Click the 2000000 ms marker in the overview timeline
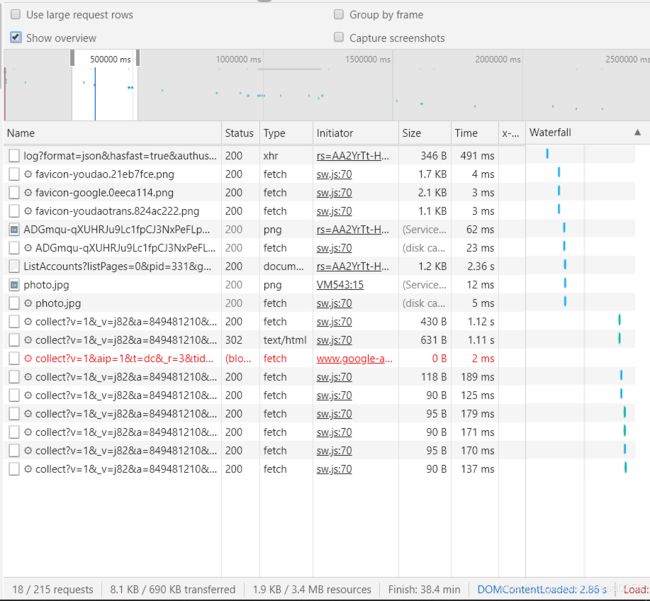 click(497, 59)
